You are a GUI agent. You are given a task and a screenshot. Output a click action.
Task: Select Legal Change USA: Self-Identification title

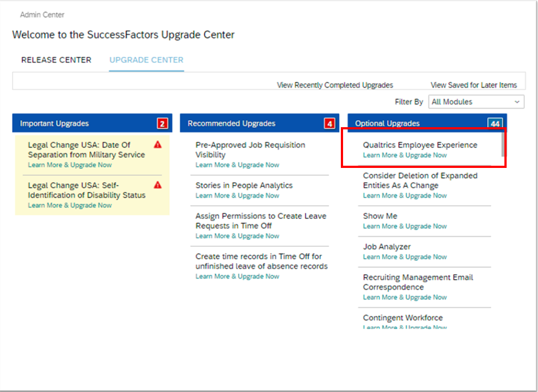tap(86, 190)
